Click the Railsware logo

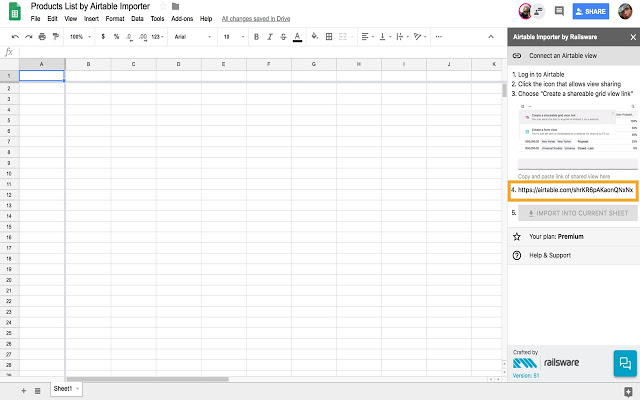546,362
